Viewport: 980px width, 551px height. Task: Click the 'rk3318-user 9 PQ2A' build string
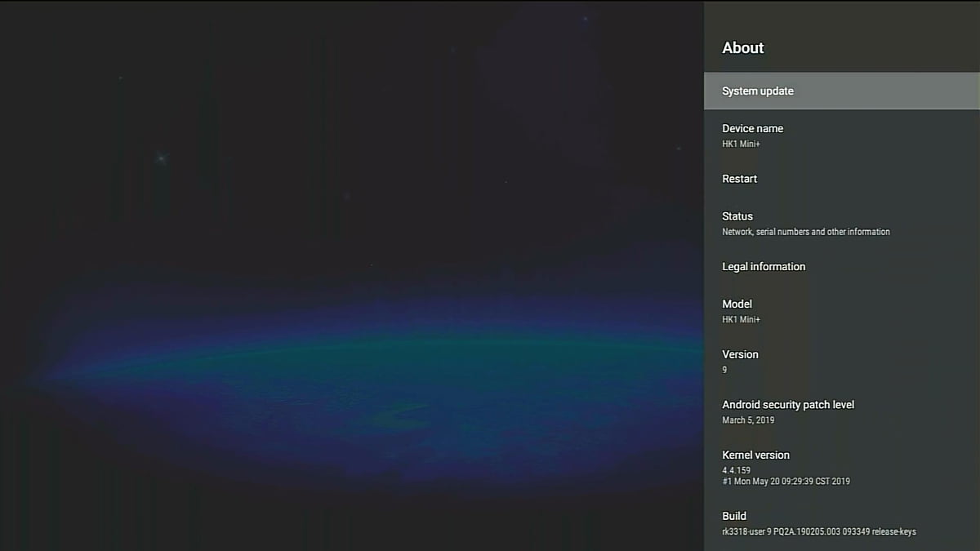coord(819,532)
